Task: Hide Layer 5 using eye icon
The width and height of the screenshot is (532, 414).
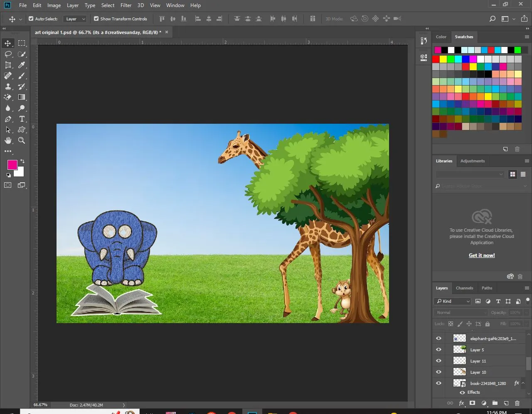Action: (438, 350)
